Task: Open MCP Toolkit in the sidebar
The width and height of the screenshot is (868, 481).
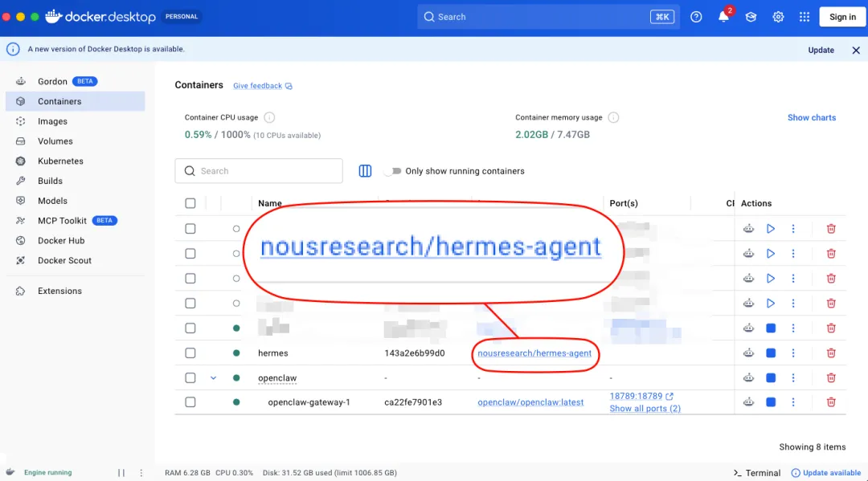Action: click(x=76, y=221)
